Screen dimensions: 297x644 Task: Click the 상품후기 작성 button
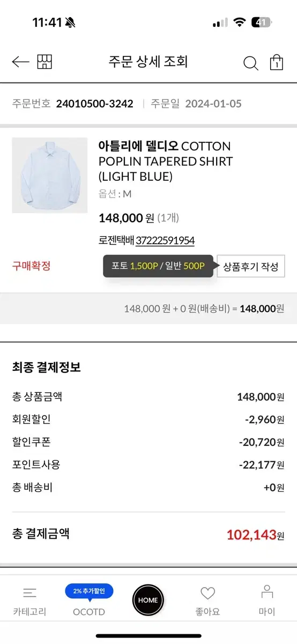tap(250, 267)
